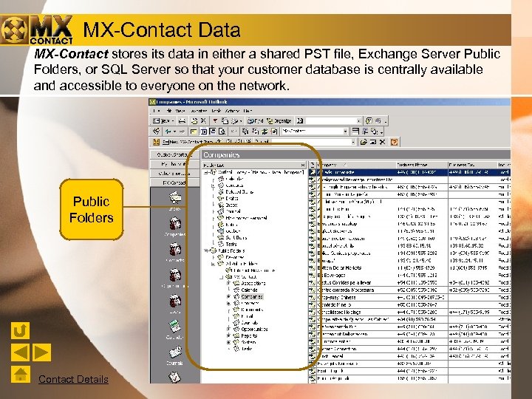Select Internet Newsgroups folder

coord(254,270)
